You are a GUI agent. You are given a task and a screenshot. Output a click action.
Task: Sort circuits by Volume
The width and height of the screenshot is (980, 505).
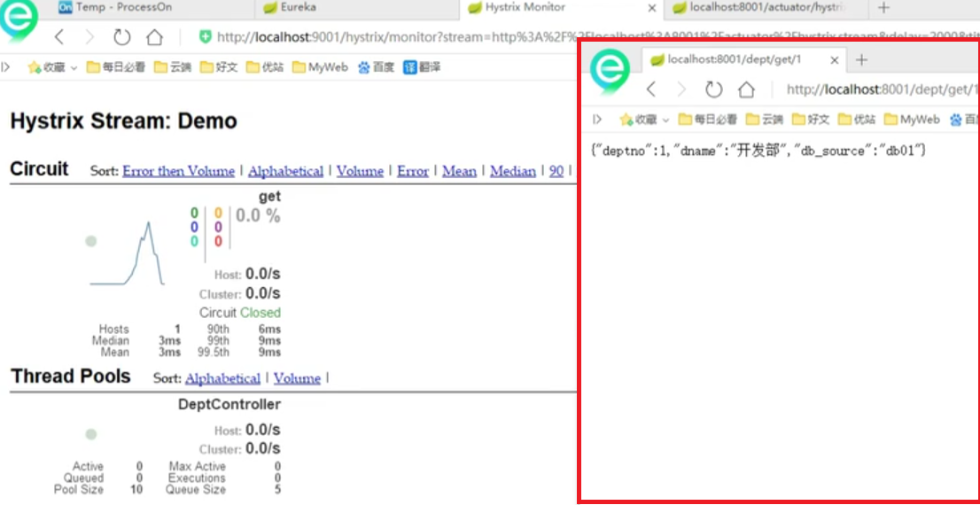[360, 171]
